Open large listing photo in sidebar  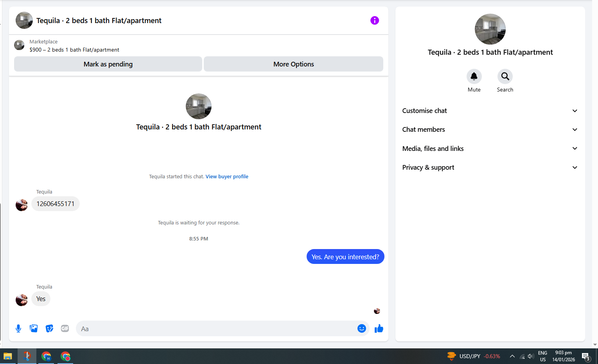[x=490, y=29]
